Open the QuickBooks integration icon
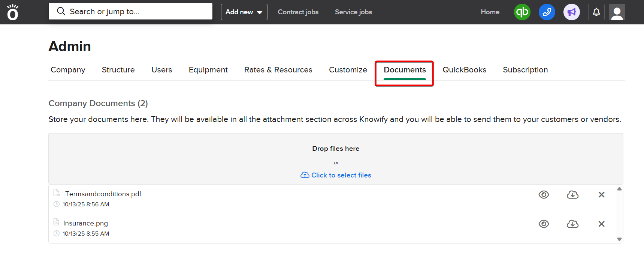This screenshot has width=644, height=260. pyautogui.click(x=522, y=12)
